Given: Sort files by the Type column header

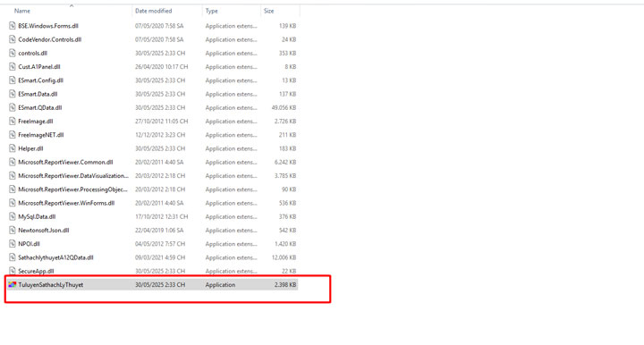Looking at the screenshot, I should (211, 11).
